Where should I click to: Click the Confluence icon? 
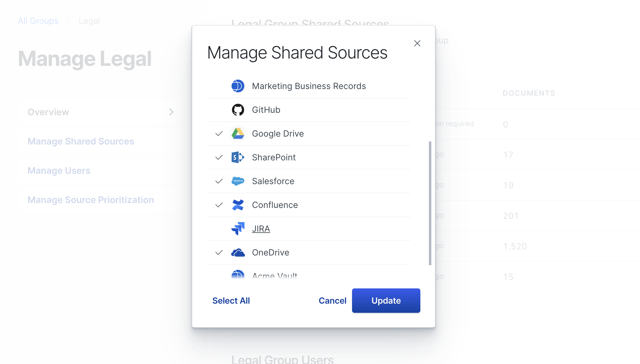pyautogui.click(x=238, y=205)
